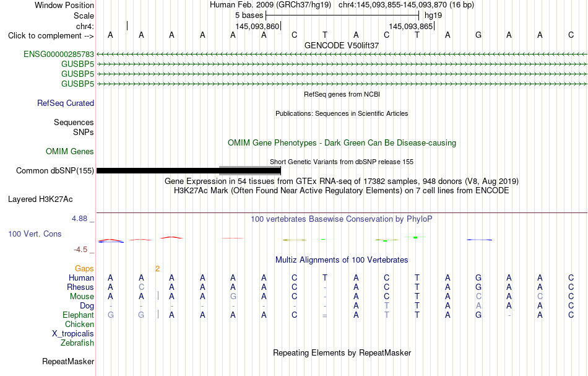Select the Mouse alignment row label
The width and height of the screenshot is (588, 376).
[82, 297]
